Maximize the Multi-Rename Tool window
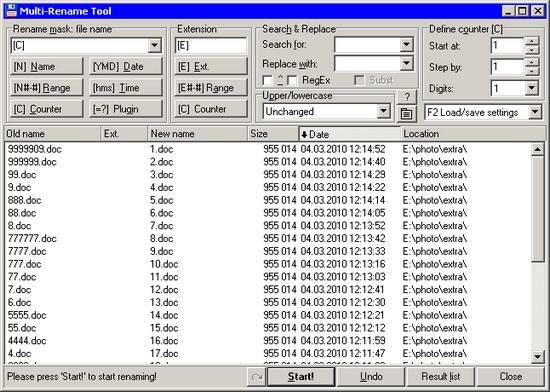This screenshot has width=550, height=392. click(522, 11)
